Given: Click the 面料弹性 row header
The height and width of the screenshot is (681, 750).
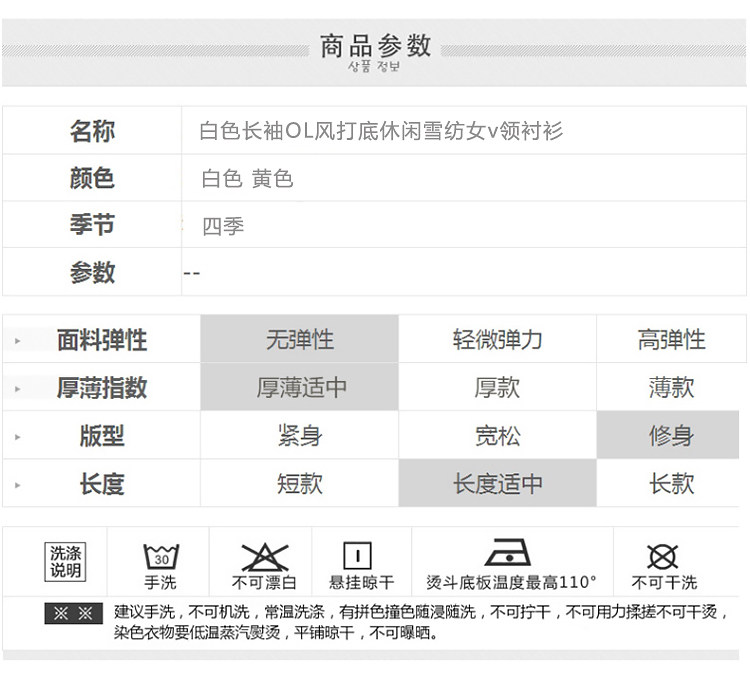Looking at the screenshot, I should pos(102,340).
